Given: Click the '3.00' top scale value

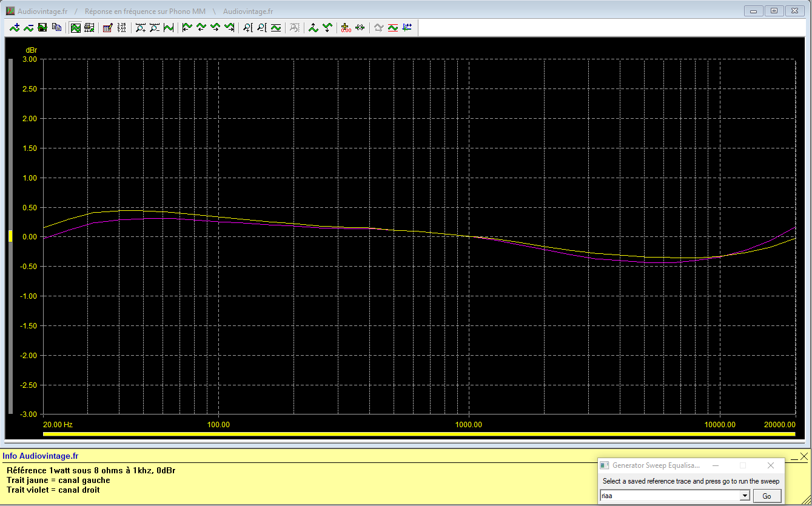Looking at the screenshot, I should (x=29, y=59).
